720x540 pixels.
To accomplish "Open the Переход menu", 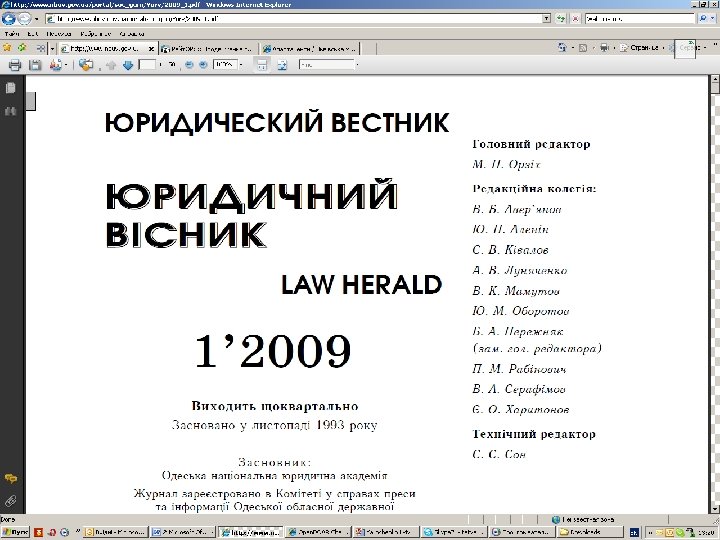I will click(x=59, y=34).
